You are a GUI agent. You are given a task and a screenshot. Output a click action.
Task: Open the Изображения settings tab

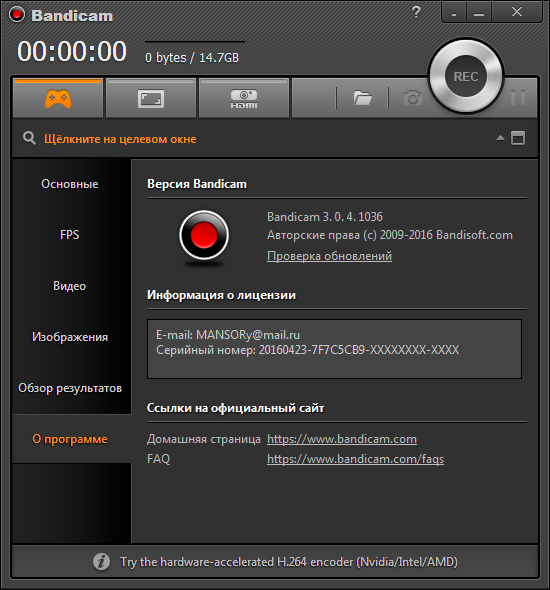coord(70,337)
